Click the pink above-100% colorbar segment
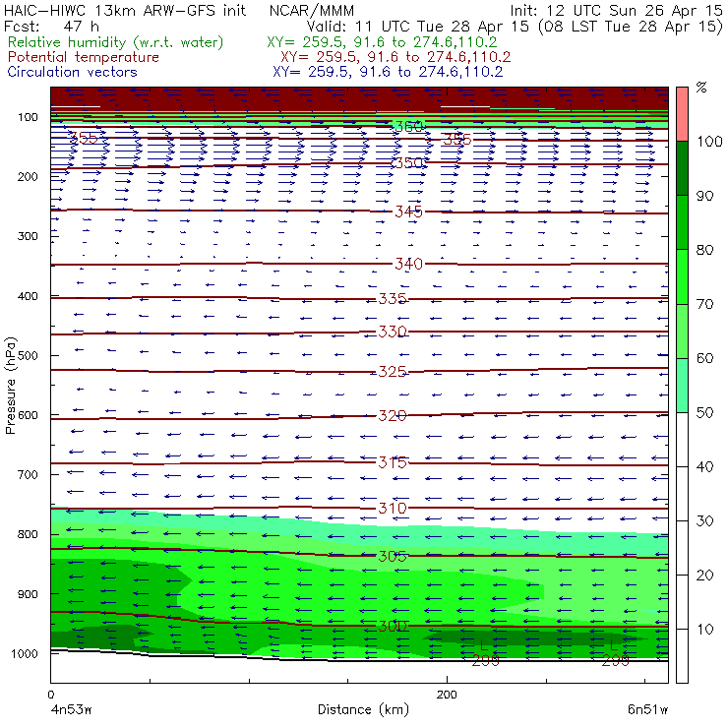Screen dimensions: 728x728 pyautogui.click(x=682, y=114)
